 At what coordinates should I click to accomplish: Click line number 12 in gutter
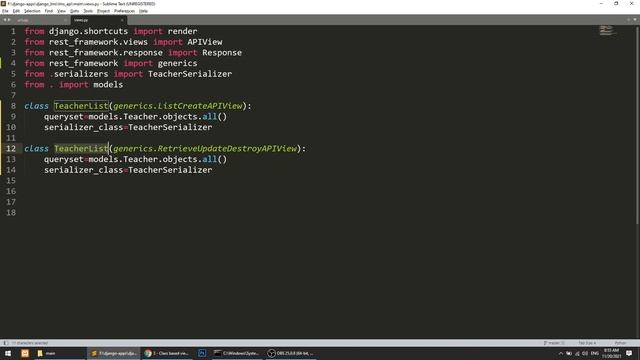[11, 149]
